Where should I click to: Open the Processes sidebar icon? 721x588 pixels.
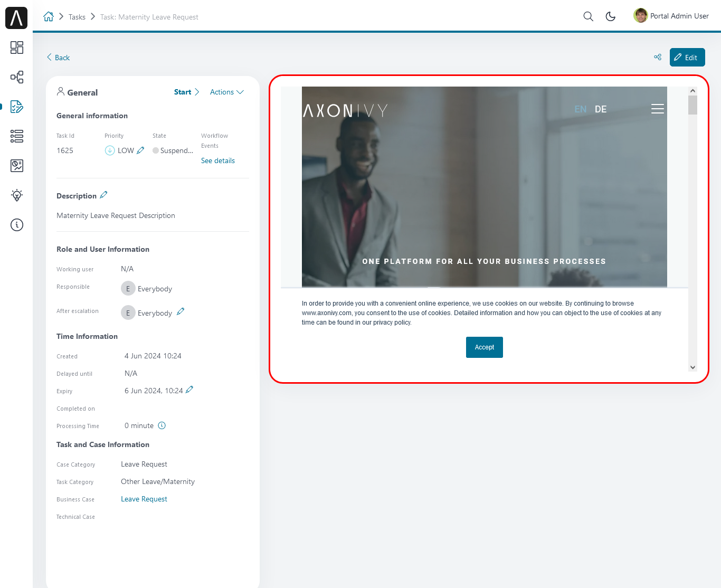click(17, 77)
